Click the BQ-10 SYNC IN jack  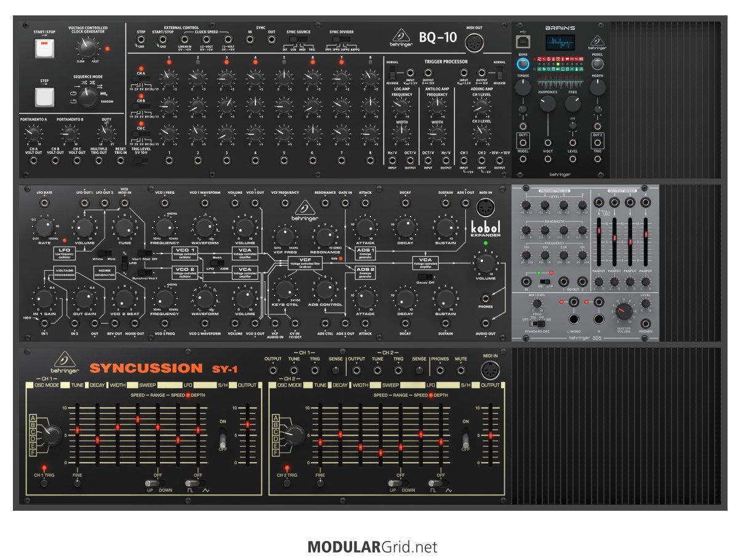click(250, 39)
